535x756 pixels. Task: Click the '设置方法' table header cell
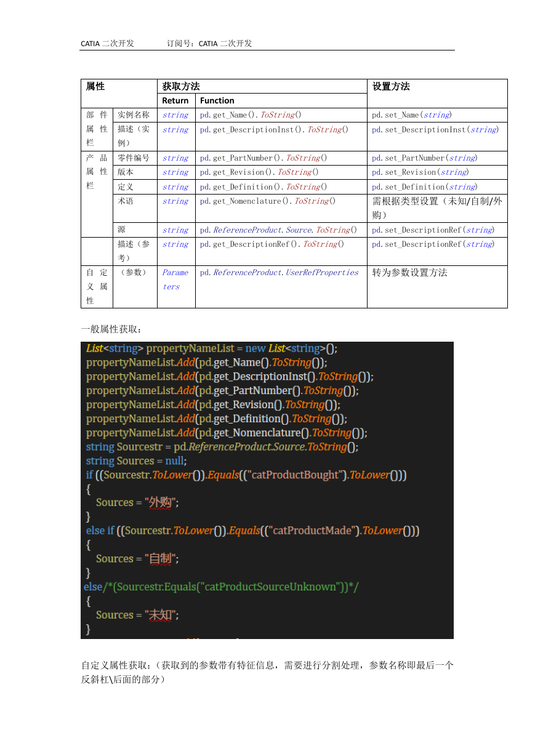[x=437, y=94]
